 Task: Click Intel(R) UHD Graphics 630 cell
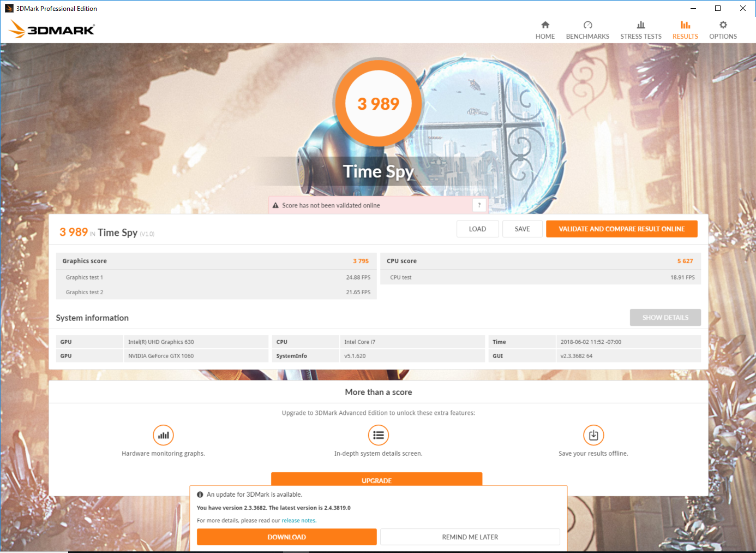point(196,342)
